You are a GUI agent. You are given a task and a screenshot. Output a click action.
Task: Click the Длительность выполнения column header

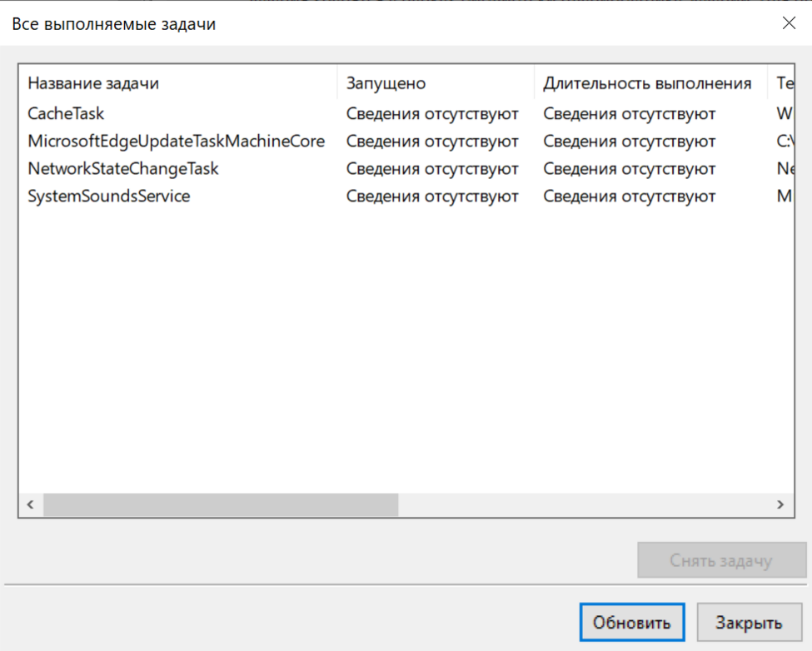point(647,83)
